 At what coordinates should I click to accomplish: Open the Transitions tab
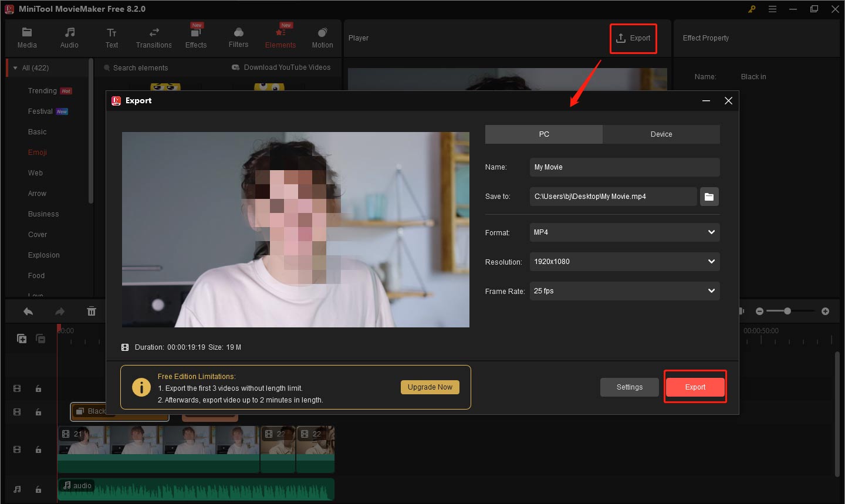click(x=154, y=38)
